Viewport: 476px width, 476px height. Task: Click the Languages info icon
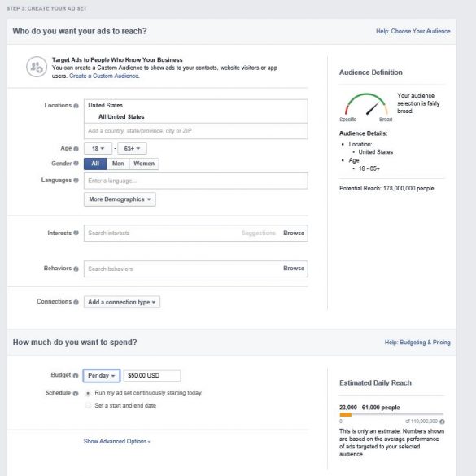pos(76,181)
